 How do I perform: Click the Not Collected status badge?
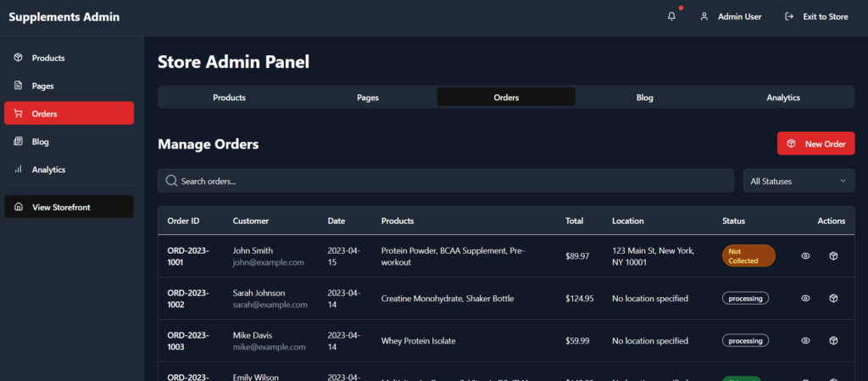pyautogui.click(x=748, y=256)
